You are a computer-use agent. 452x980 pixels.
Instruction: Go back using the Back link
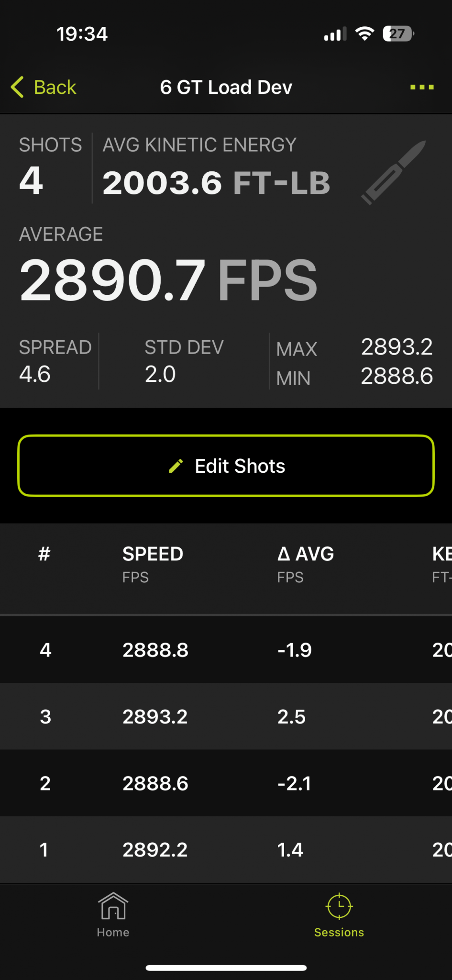point(55,87)
